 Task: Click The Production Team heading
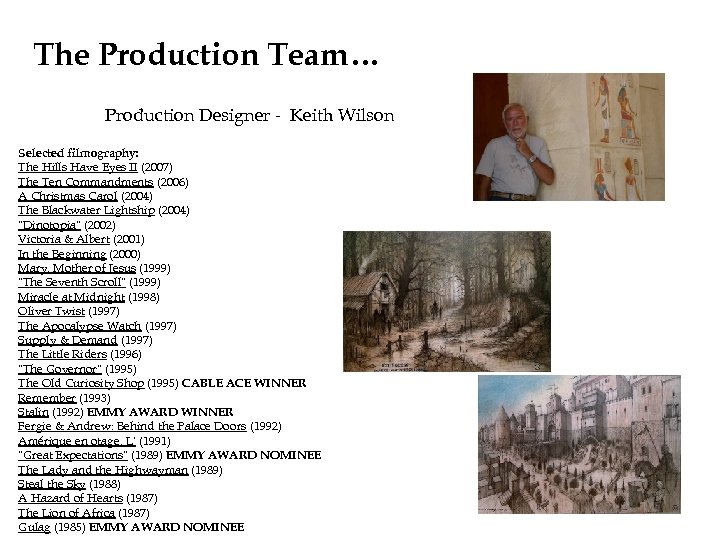tap(206, 55)
